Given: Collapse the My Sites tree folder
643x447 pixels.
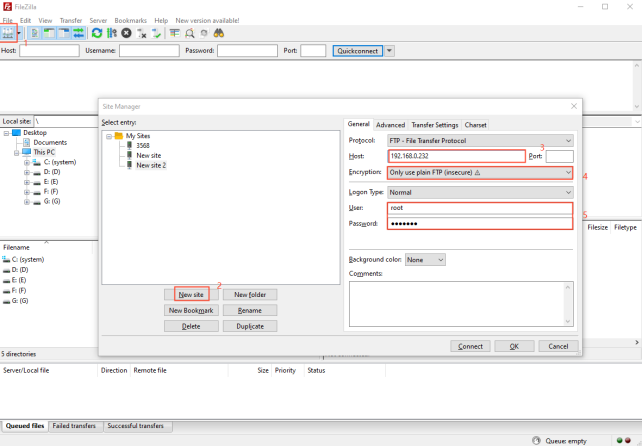Looking at the screenshot, I should pos(108,136).
